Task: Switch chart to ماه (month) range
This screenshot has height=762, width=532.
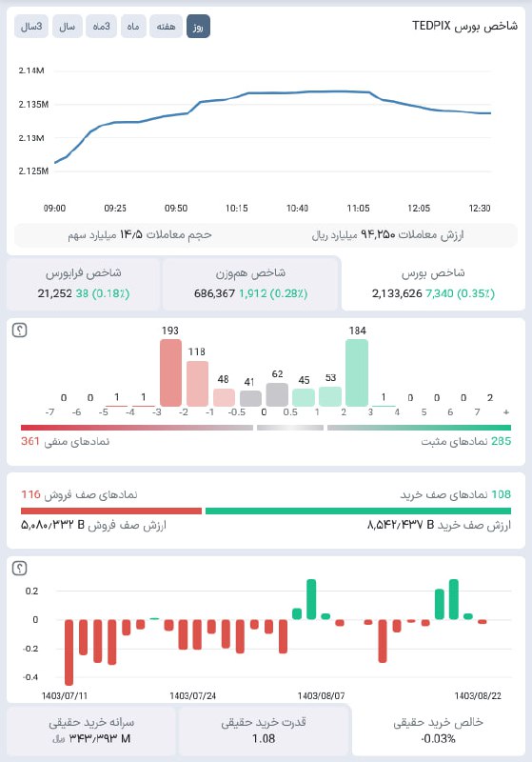Action: pyautogui.click(x=133, y=27)
